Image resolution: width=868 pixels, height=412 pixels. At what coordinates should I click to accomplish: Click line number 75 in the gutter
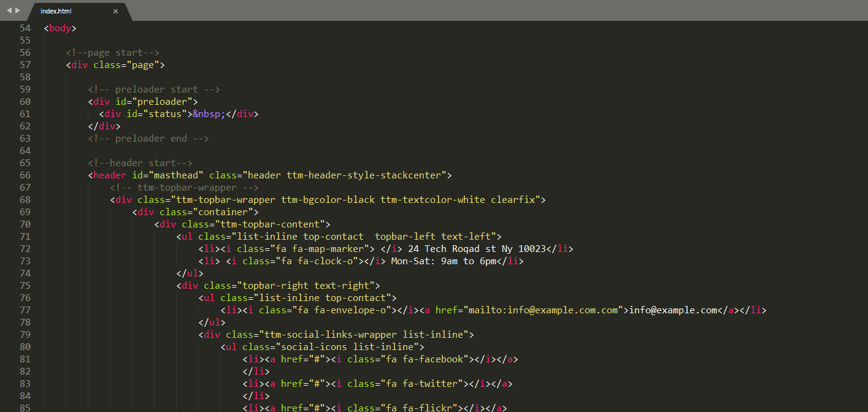(x=25, y=286)
